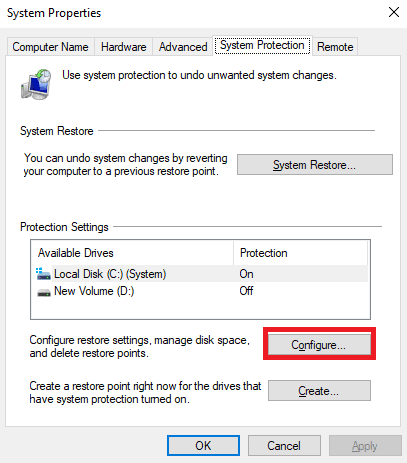Image resolution: width=407 pixels, height=463 pixels.
Task: Switch to the Computer Name tab
Action: pyautogui.click(x=50, y=47)
